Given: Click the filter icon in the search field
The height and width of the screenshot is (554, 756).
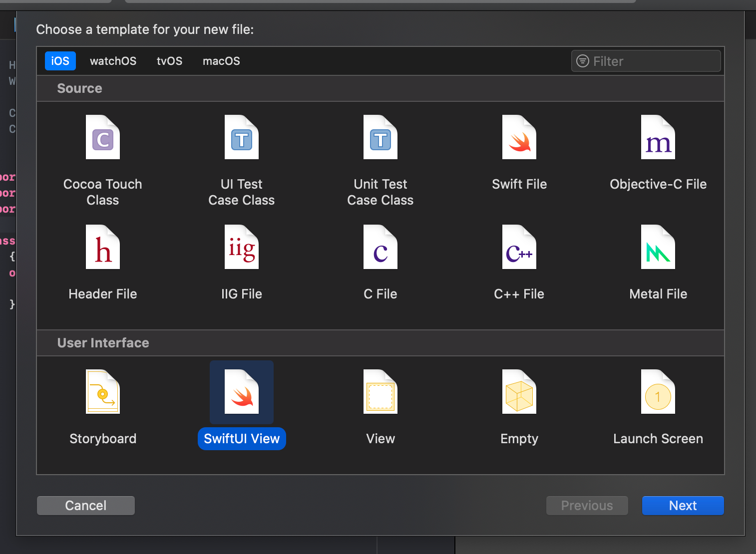Looking at the screenshot, I should click(583, 61).
